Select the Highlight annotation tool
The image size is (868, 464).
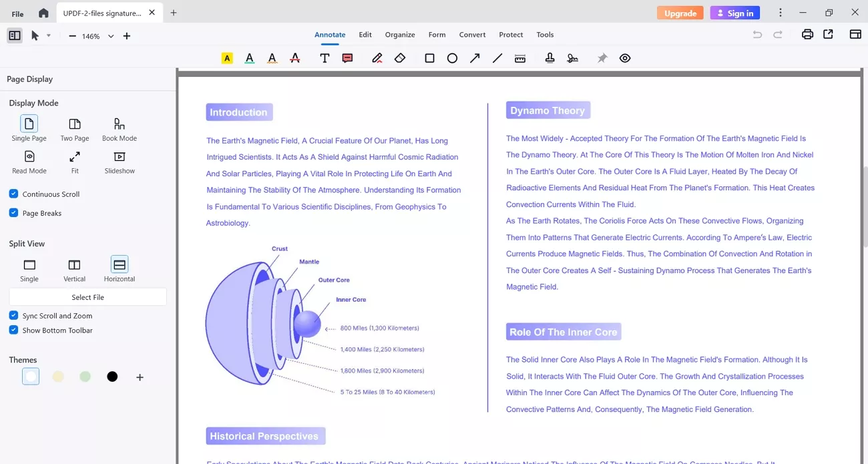click(227, 58)
